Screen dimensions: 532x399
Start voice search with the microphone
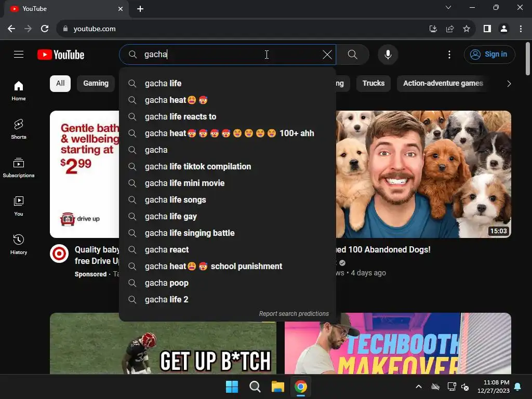pyautogui.click(x=388, y=54)
